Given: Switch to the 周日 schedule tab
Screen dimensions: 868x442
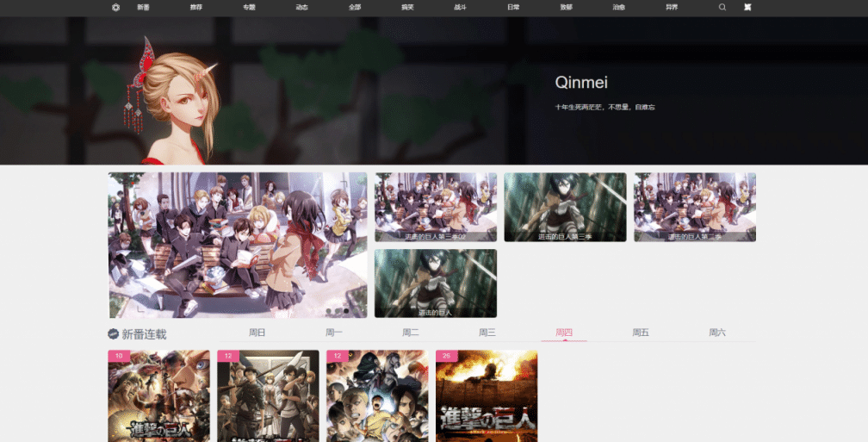Looking at the screenshot, I should click(x=257, y=333).
